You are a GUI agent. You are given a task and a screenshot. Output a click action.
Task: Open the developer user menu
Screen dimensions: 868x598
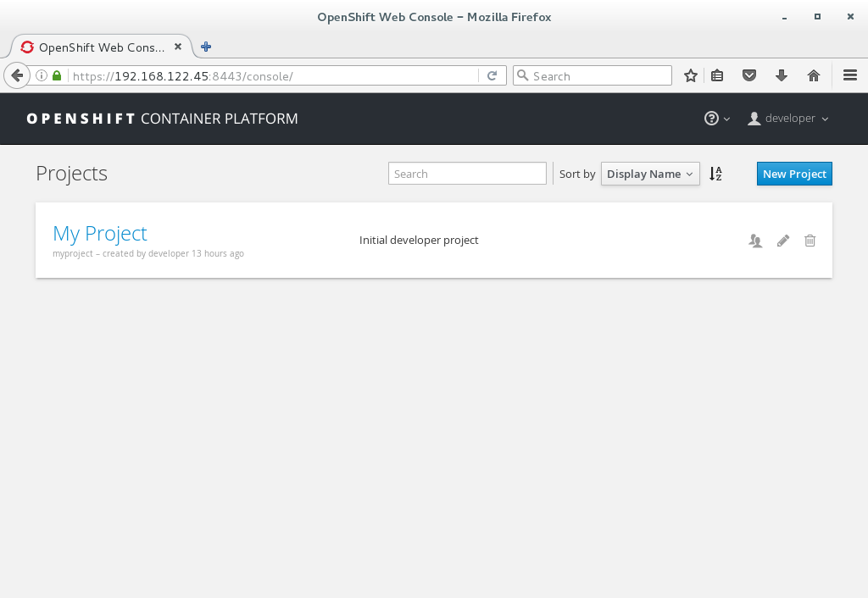click(788, 119)
